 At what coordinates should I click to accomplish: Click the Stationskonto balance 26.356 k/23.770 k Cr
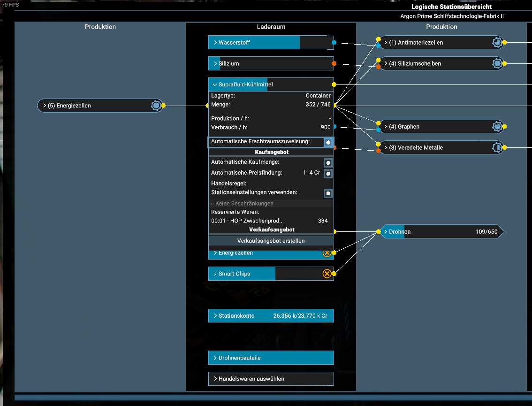click(x=300, y=316)
